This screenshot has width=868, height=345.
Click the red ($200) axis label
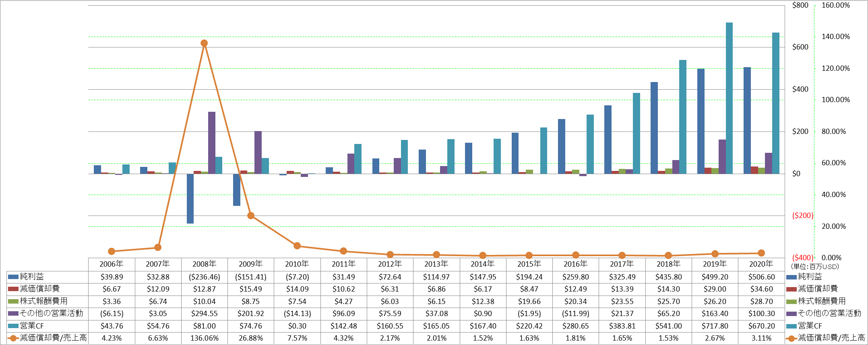pos(803,216)
